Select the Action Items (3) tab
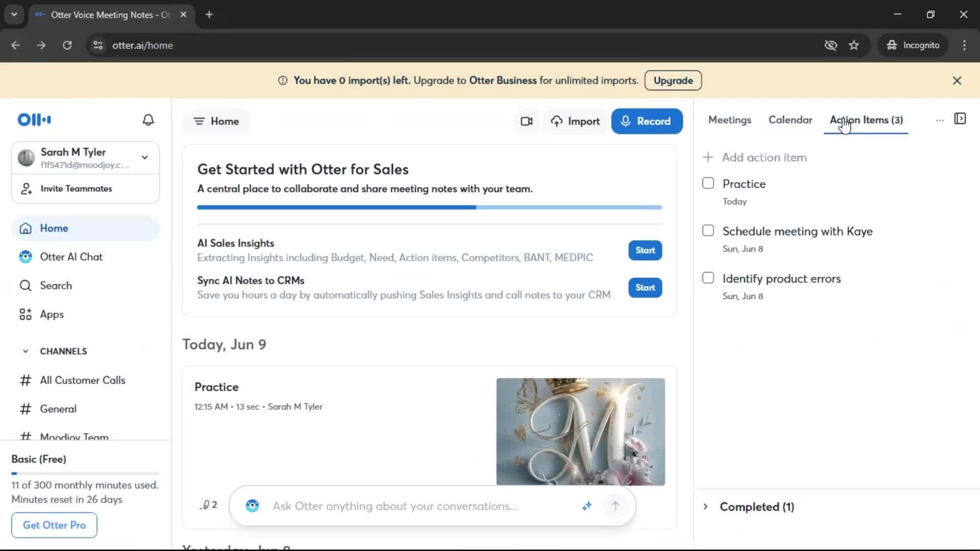This screenshot has width=980, height=551. coord(866,120)
